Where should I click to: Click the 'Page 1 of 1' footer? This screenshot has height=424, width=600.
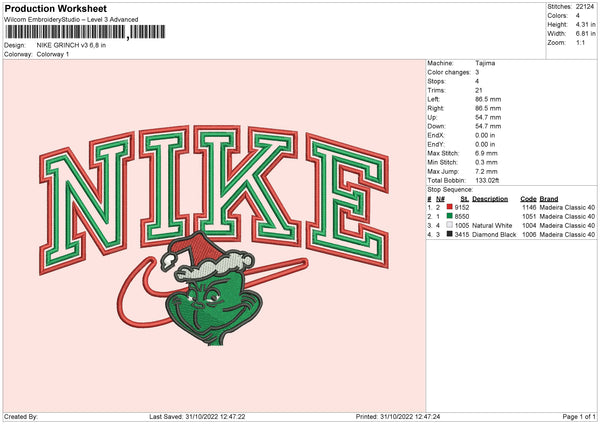click(x=579, y=416)
